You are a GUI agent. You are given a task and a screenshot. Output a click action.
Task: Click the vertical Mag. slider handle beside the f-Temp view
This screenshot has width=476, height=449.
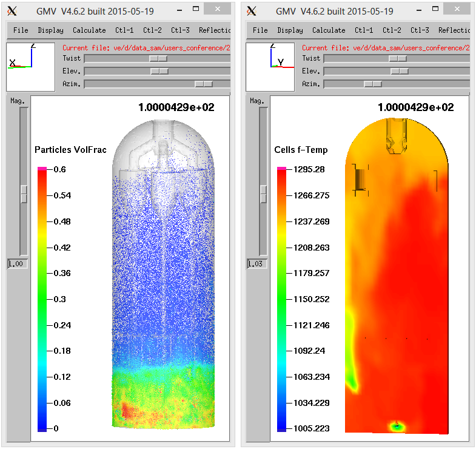coord(263,194)
